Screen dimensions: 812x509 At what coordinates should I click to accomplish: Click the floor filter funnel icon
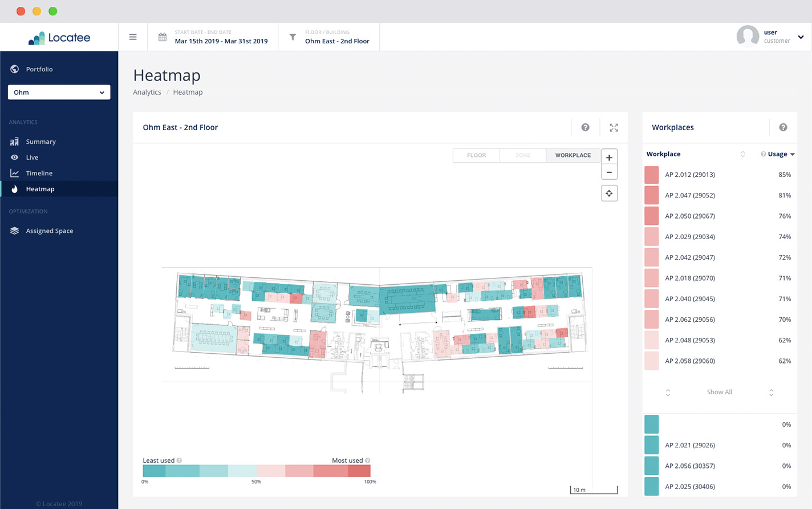pos(293,37)
